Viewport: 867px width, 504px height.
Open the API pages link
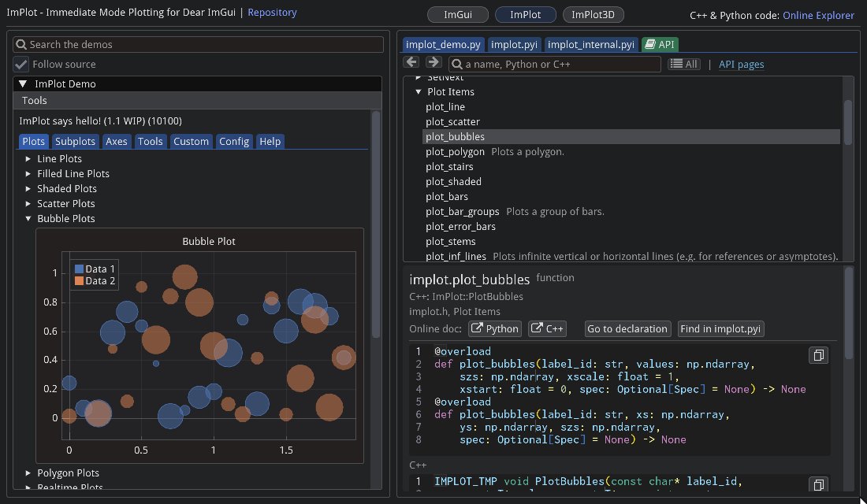742,64
